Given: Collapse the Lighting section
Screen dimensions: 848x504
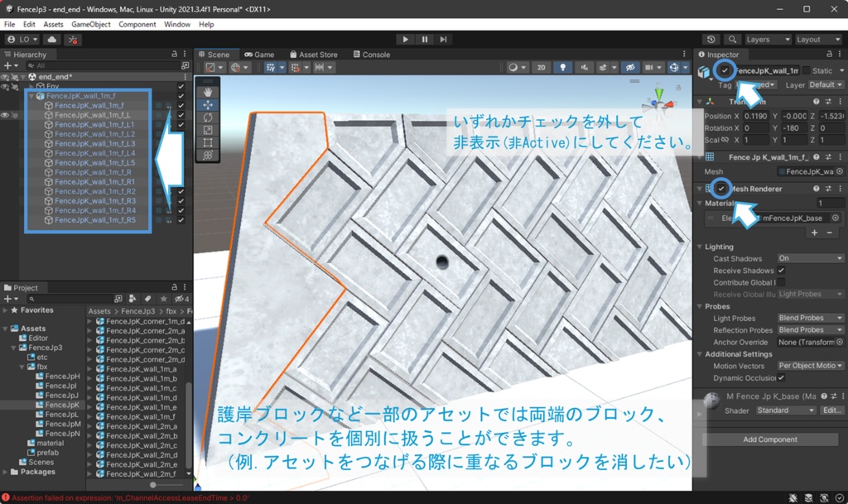Looking at the screenshot, I should pos(699,247).
